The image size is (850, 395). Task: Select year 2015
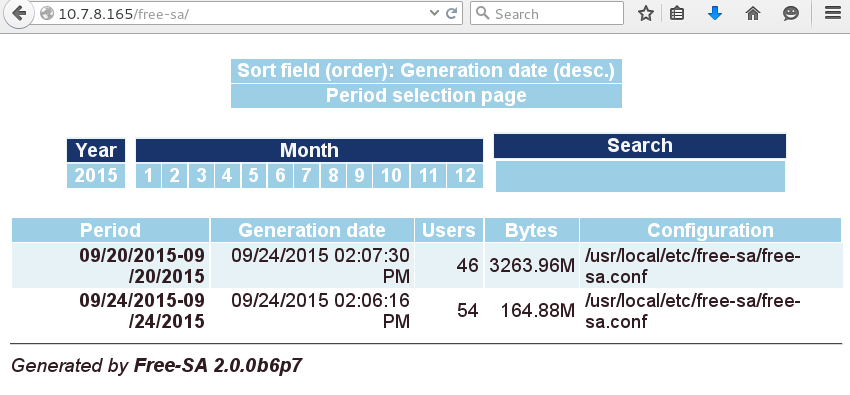click(96, 176)
